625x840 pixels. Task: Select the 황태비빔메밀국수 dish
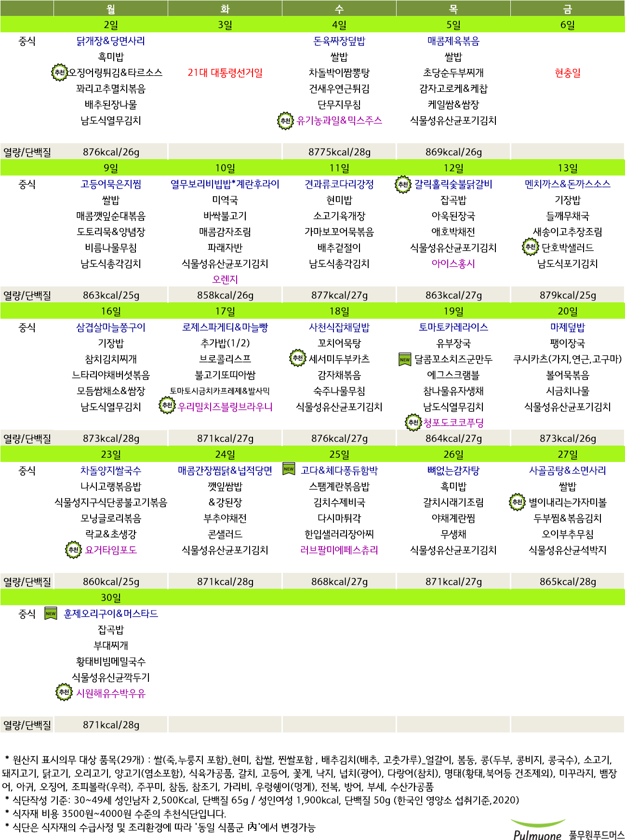pos(111,662)
